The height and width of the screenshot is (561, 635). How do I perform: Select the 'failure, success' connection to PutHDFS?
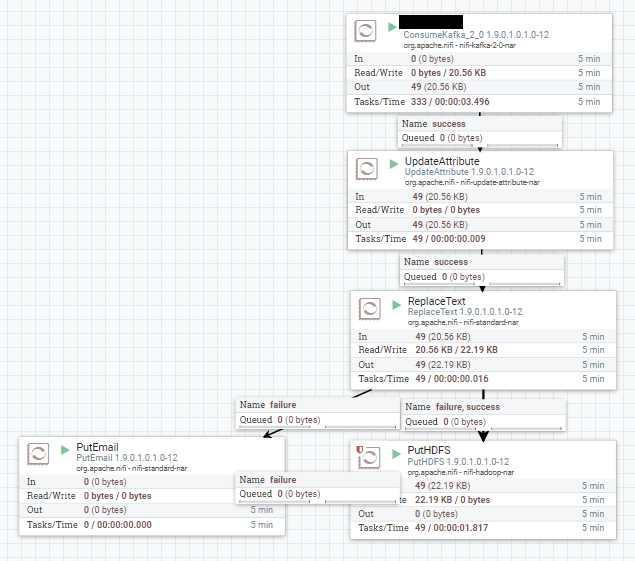point(484,415)
